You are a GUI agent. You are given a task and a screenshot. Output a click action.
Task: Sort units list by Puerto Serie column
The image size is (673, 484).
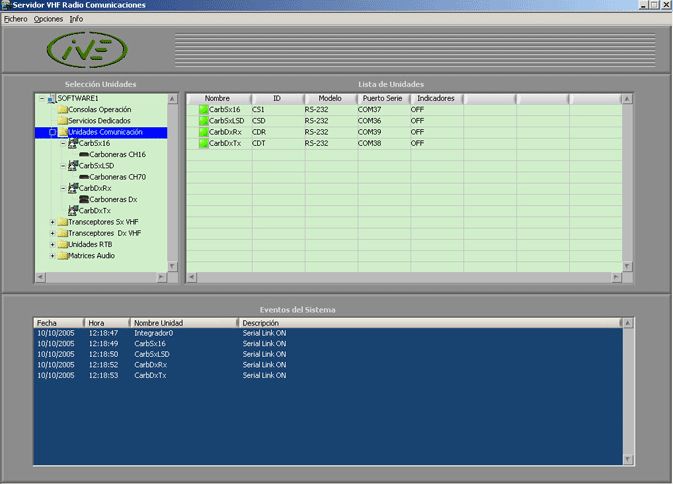tap(383, 99)
